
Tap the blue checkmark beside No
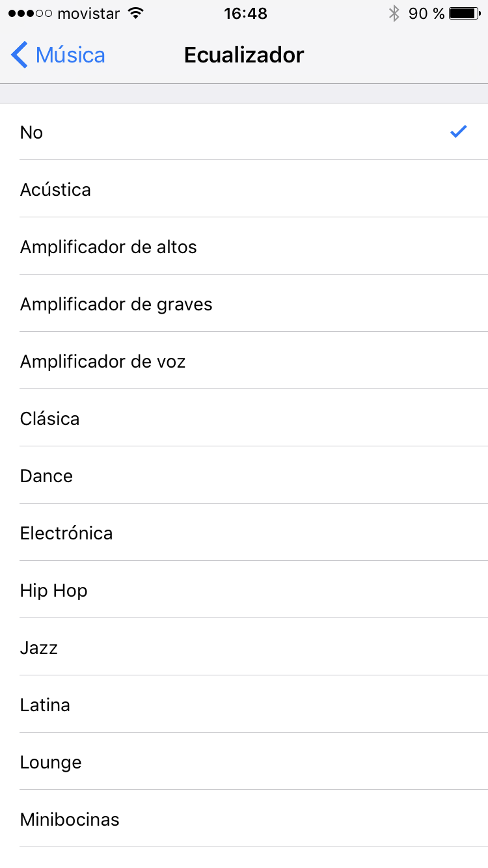pos(459,132)
